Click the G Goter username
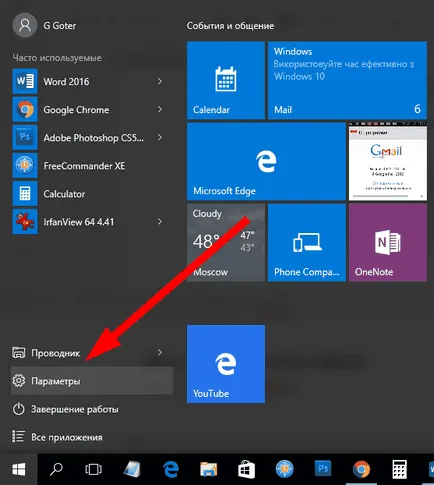The height and width of the screenshot is (485, 434). pyautogui.click(x=60, y=26)
